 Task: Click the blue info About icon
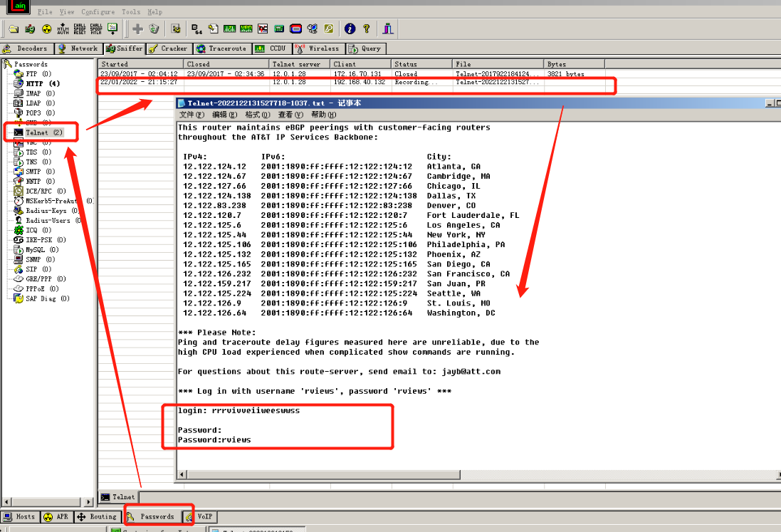click(350, 29)
